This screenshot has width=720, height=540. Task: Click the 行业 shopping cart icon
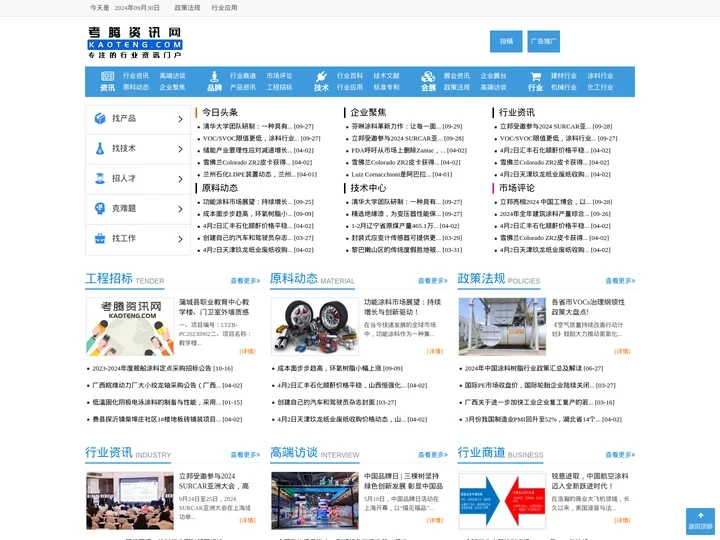(535, 76)
